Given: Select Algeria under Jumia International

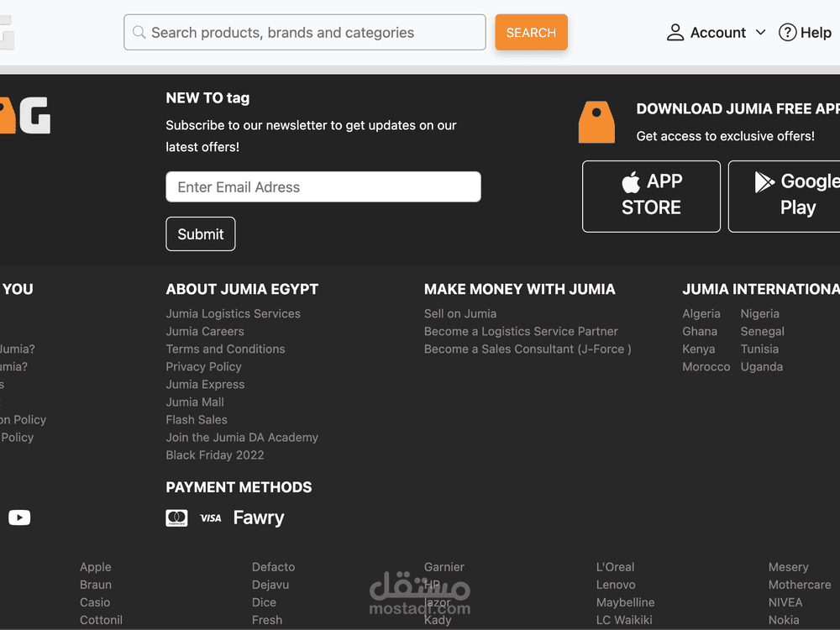Looking at the screenshot, I should coord(701,313).
